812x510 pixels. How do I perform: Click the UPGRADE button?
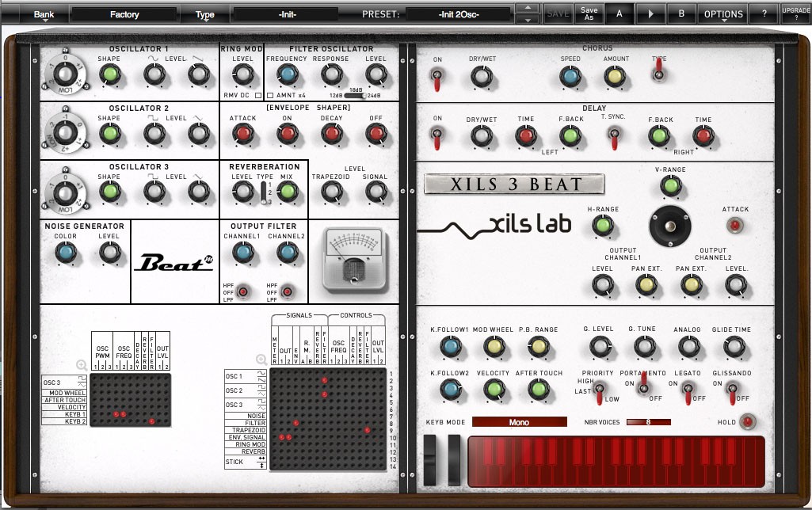click(796, 13)
